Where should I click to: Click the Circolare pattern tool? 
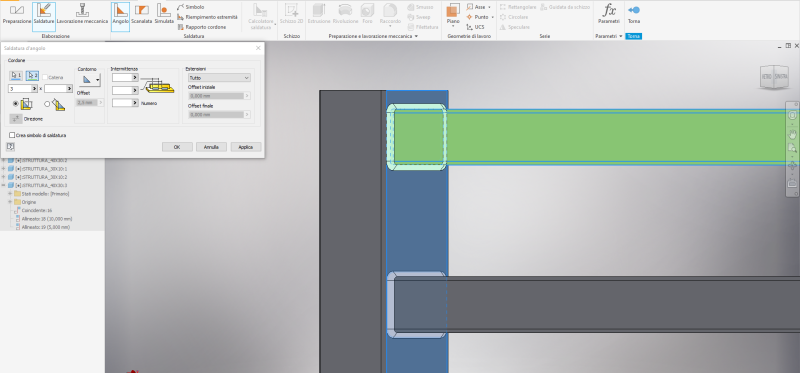[514, 17]
